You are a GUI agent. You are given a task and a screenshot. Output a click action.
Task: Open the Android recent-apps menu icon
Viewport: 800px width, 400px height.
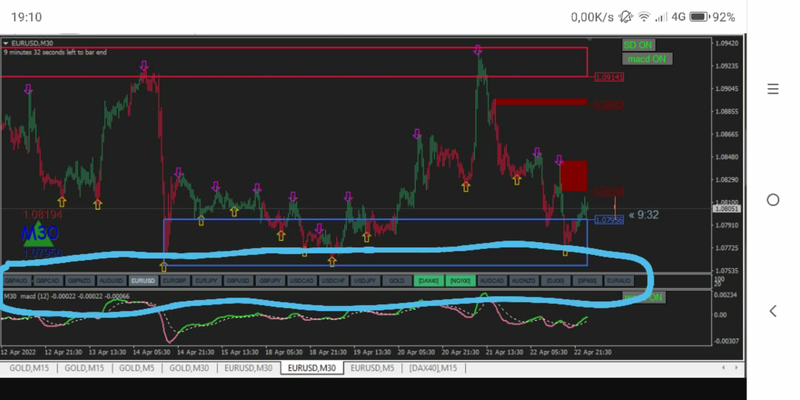point(773,89)
